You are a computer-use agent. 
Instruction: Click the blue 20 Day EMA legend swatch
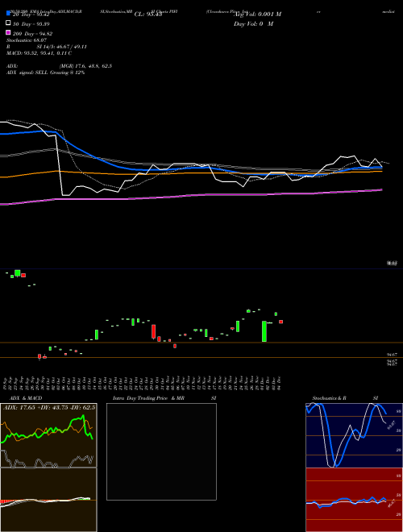coord(8,14)
